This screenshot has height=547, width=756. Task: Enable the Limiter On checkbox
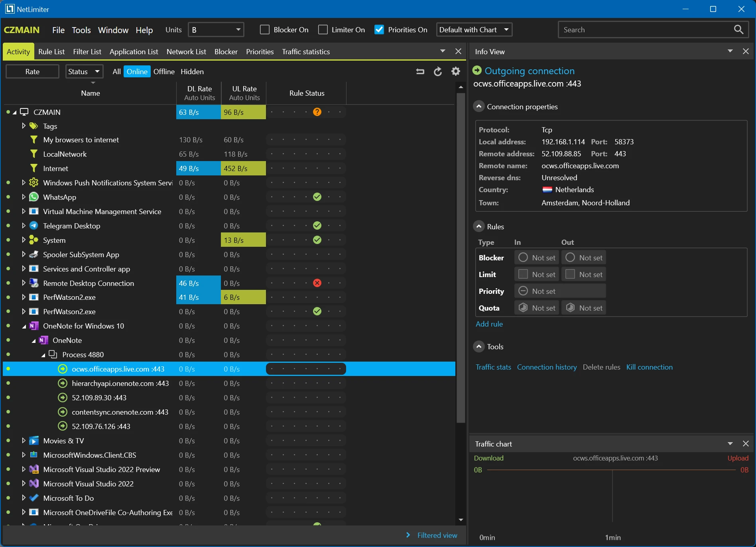coord(323,30)
